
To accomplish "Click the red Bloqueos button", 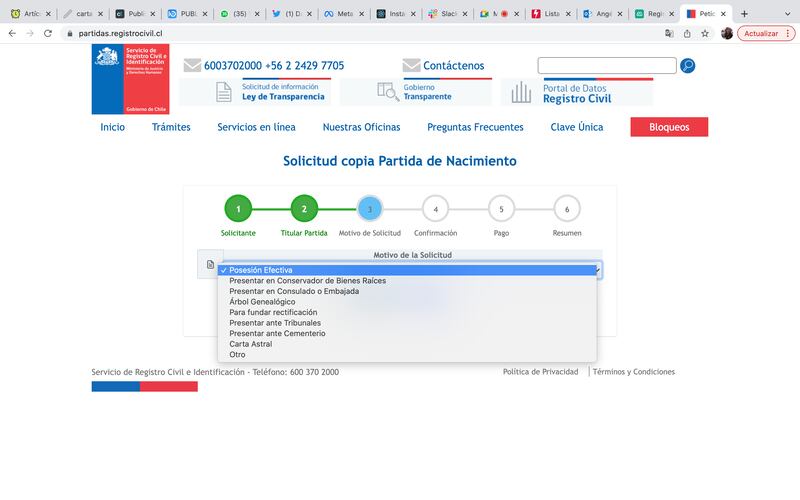I will pyautogui.click(x=669, y=127).
